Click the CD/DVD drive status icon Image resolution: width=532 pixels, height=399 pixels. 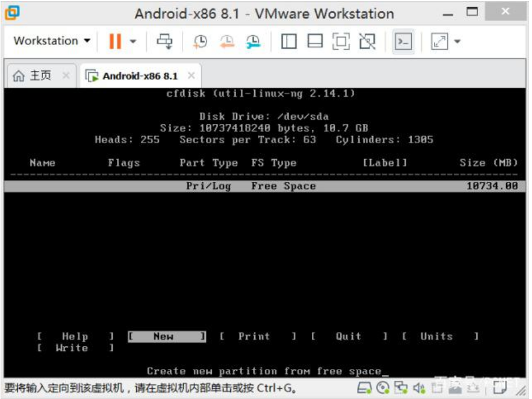383,387
